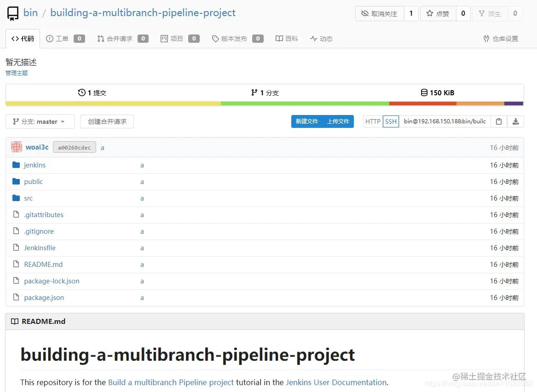Viewport: 537px width, 392px height.
Task: Switch to the 动态 activity tab
Action: coord(321,39)
